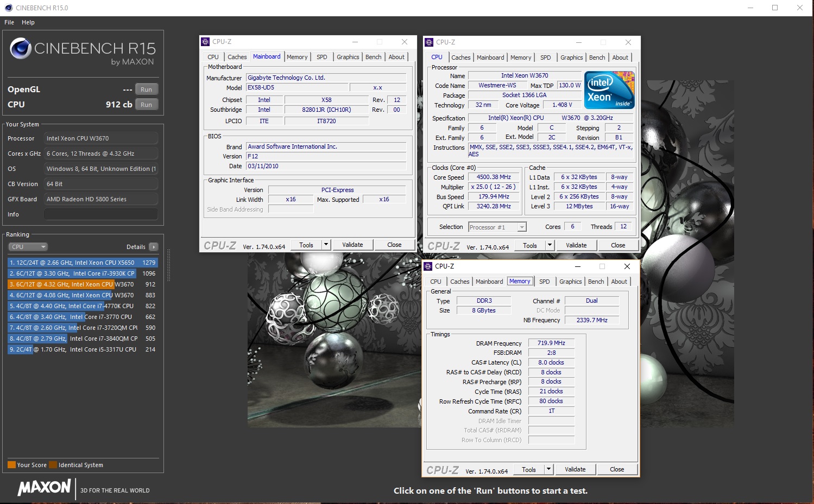
Task: Minimize the Cinebench main window
Action: click(x=750, y=8)
